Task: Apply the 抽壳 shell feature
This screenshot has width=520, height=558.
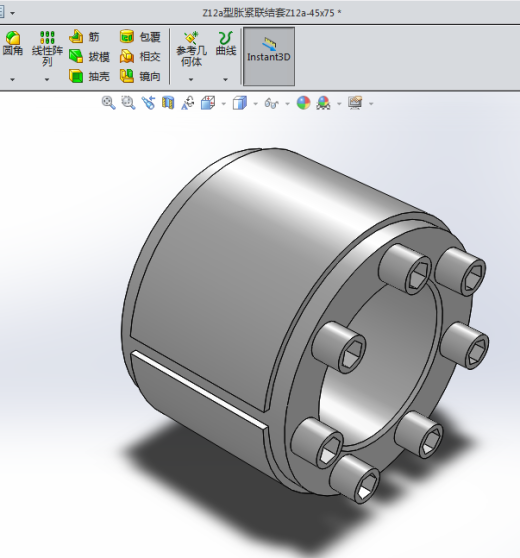Action: pos(89,76)
